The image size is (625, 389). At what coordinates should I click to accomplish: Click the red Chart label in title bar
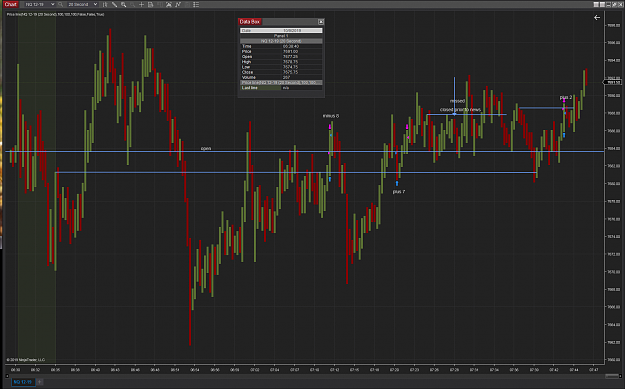(11, 4)
